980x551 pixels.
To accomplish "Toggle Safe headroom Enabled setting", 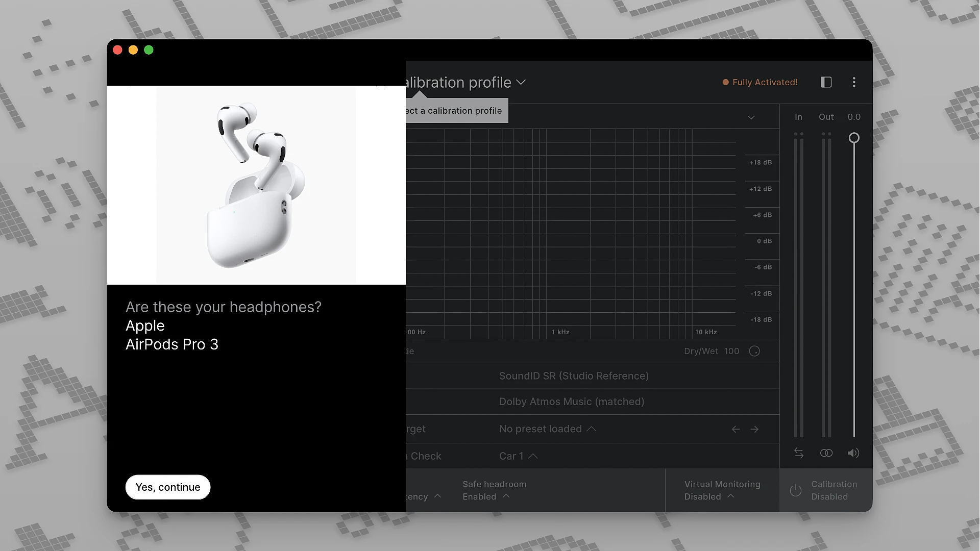I will [494, 490].
